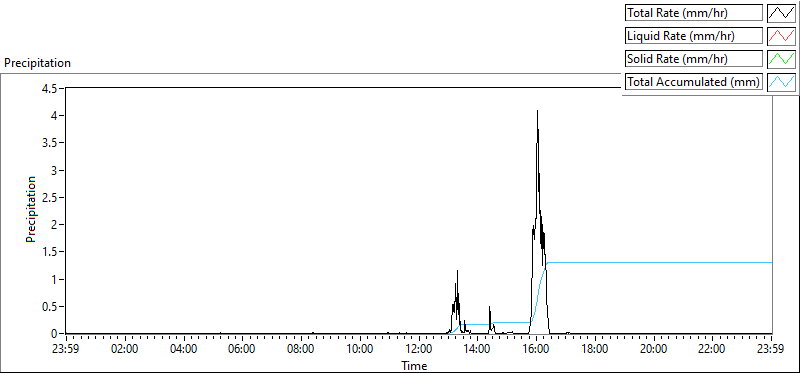Viewport: 800px width, 373px height.
Task: Click the 22:00 time axis tick label
Action: point(713,350)
